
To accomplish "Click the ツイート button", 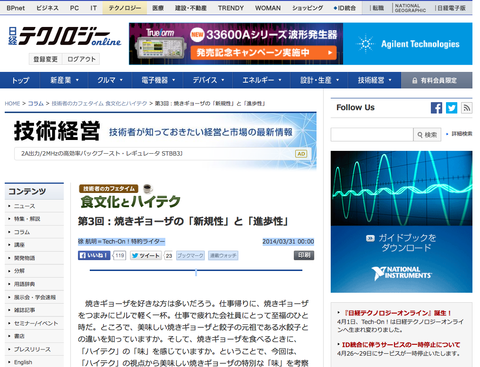I will click(x=146, y=256).
